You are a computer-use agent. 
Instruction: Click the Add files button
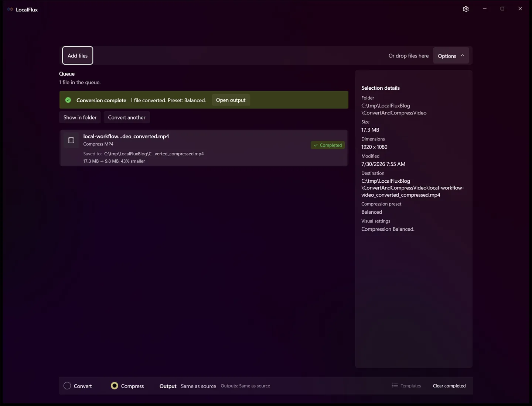[x=78, y=56]
